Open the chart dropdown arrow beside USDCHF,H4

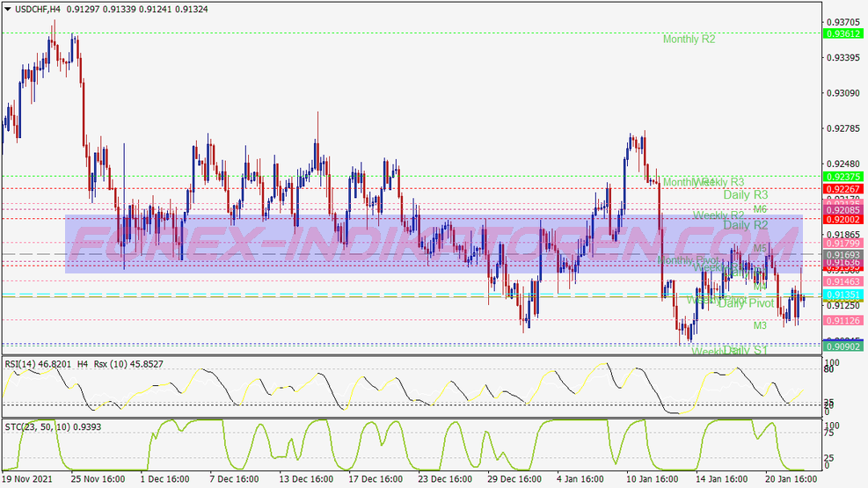pyautogui.click(x=8, y=9)
